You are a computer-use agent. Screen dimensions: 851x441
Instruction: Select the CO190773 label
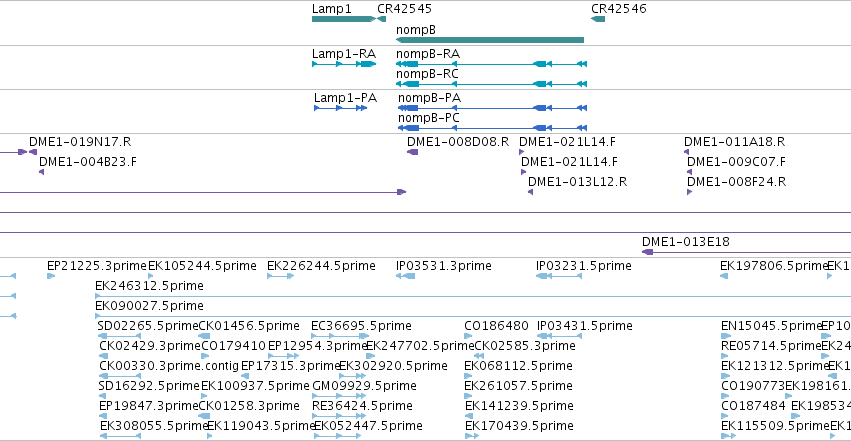click(753, 386)
